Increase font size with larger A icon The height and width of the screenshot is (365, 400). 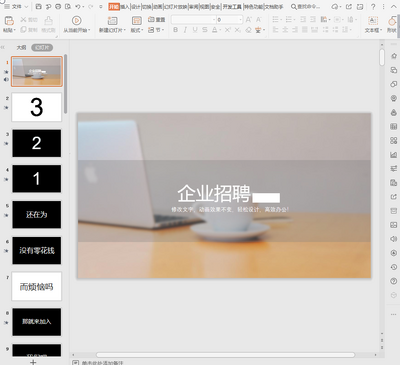point(249,20)
